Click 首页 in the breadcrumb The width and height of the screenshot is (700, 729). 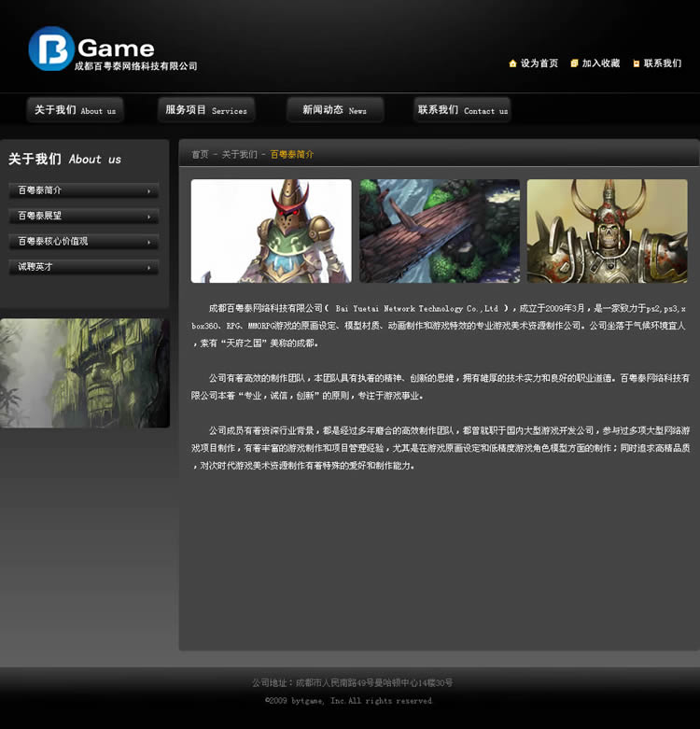coord(200,154)
